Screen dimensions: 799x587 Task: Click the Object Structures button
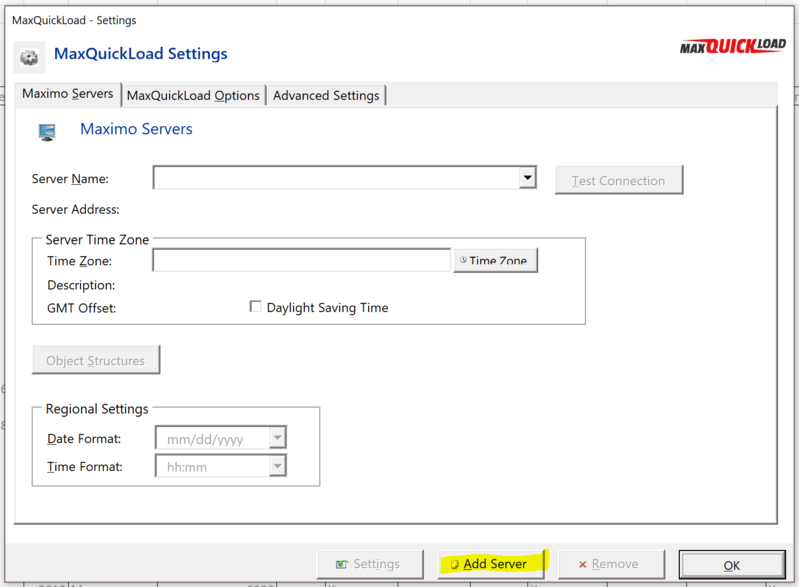click(x=96, y=360)
